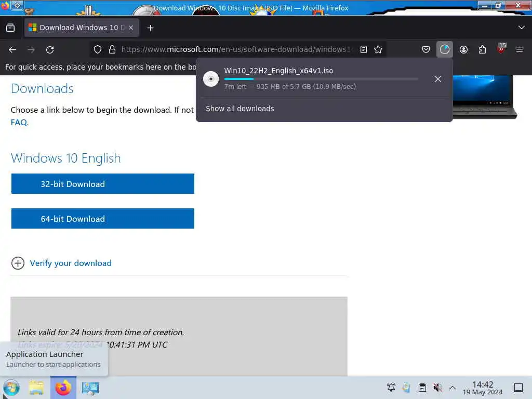Select the Download Windows 10 tab
The height and width of the screenshot is (399, 532).
[82, 28]
